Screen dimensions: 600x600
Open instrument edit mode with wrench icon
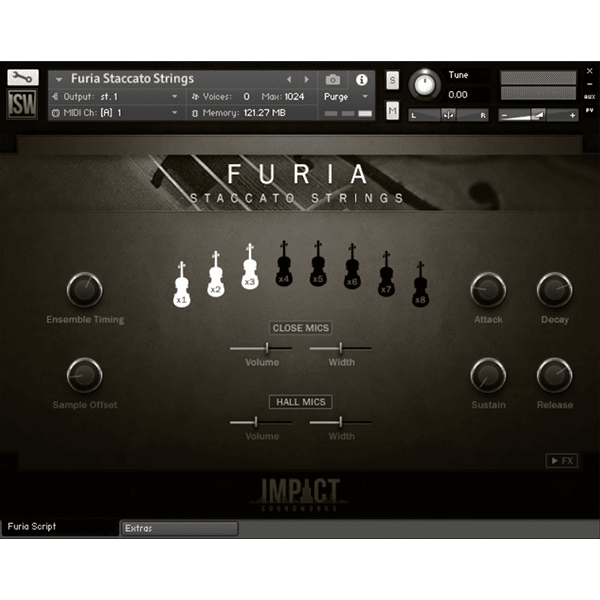23,77
